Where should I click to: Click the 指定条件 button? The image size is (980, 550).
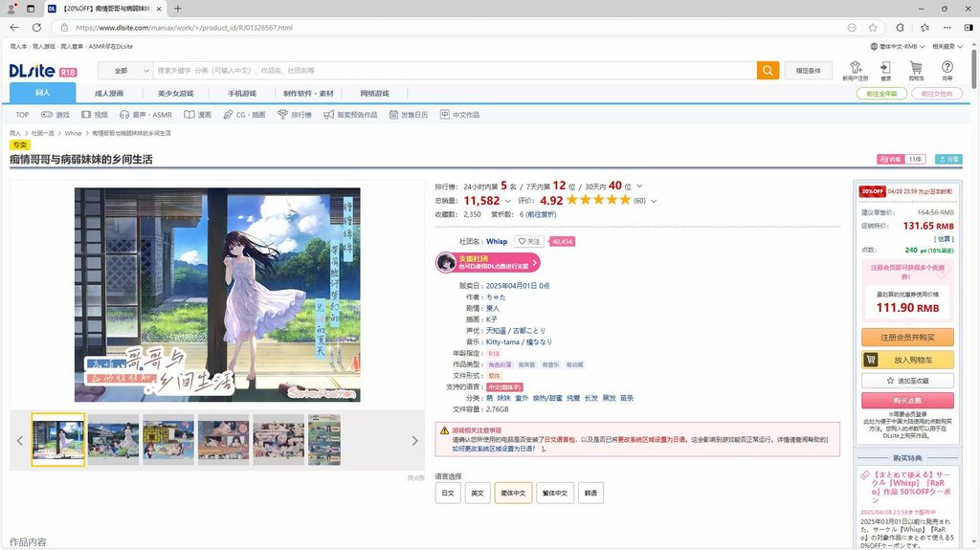808,71
